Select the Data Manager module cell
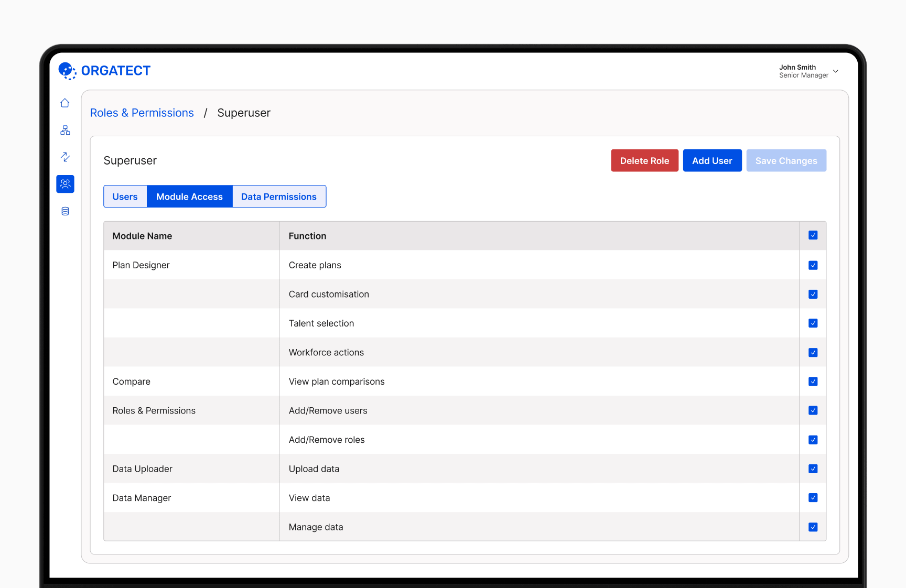The image size is (906, 588). (192, 498)
